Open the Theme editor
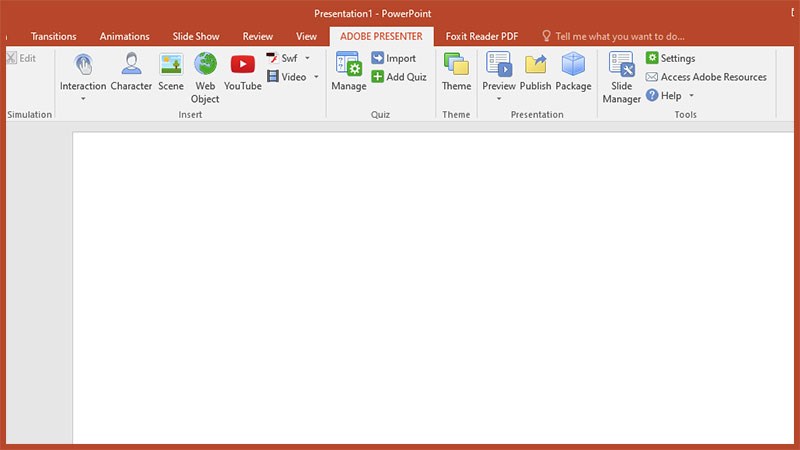This screenshot has width=800, height=450. [456, 71]
